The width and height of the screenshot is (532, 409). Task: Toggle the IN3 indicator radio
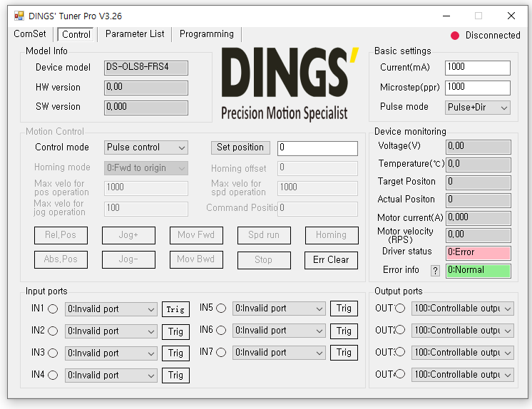pyautogui.click(x=53, y=353)
